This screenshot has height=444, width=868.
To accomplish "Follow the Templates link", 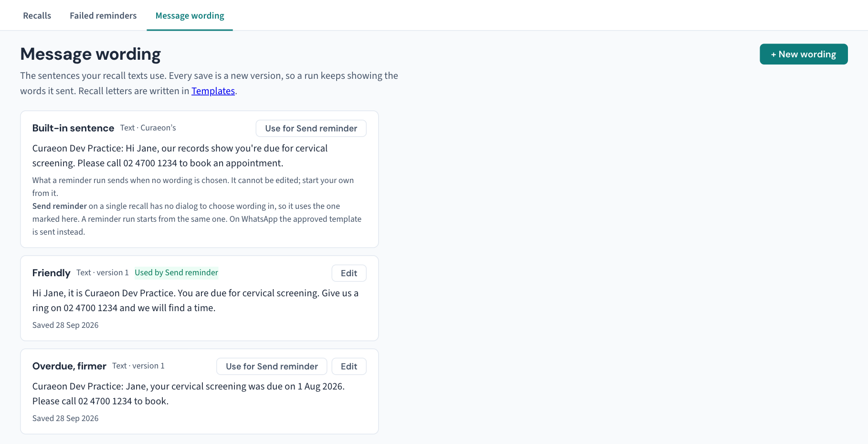I will coord(213,91).
